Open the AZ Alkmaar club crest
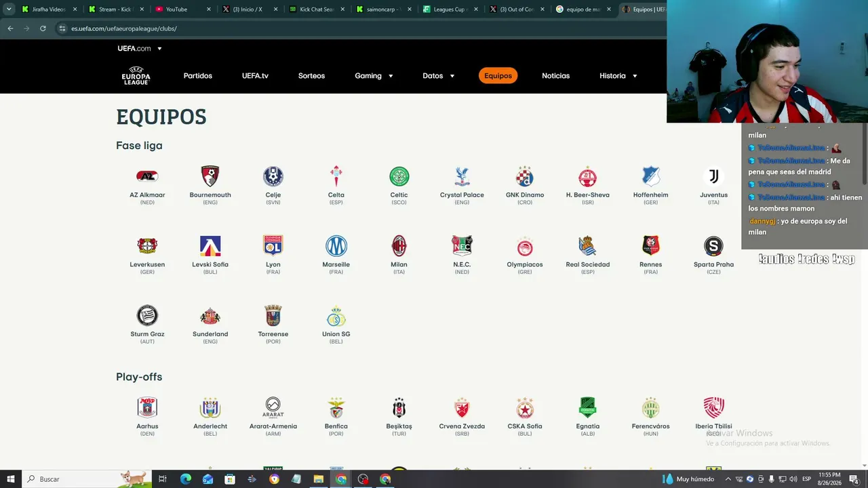This screenshot has width=868, height=488. point(147,177)
